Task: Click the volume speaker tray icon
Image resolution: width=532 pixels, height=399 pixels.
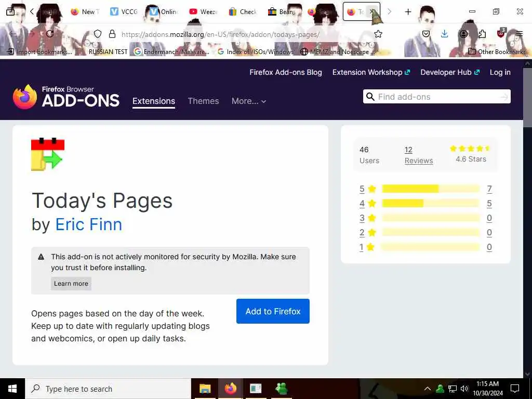Action: [x=464, y=389]
